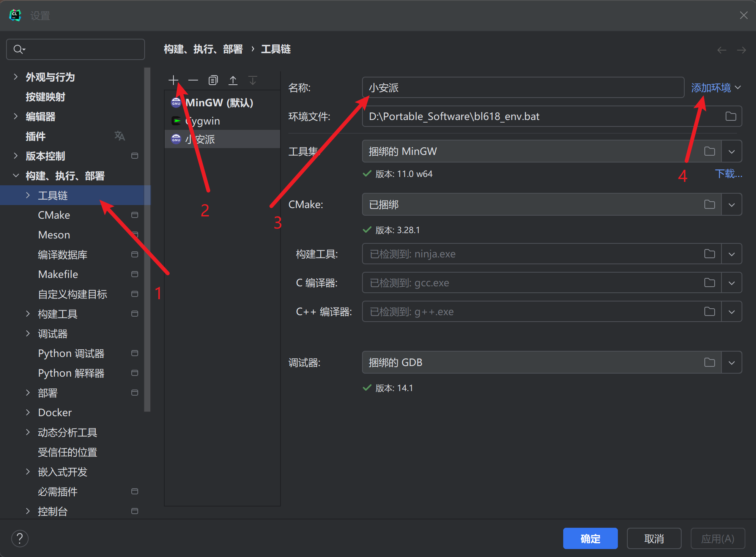Copy the selected toolchain
This screenshot has width=756, height=557.
tap(213, 80)
